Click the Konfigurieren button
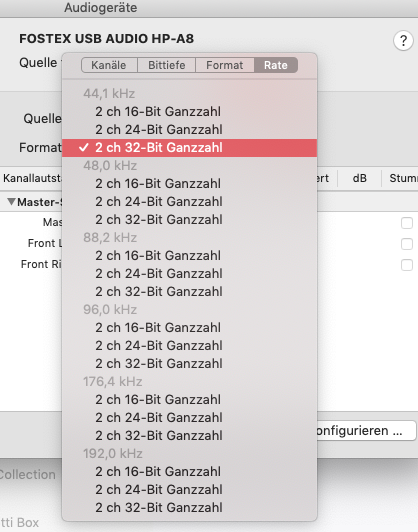This screenshot has width=418, height=532. pos(366,431)
